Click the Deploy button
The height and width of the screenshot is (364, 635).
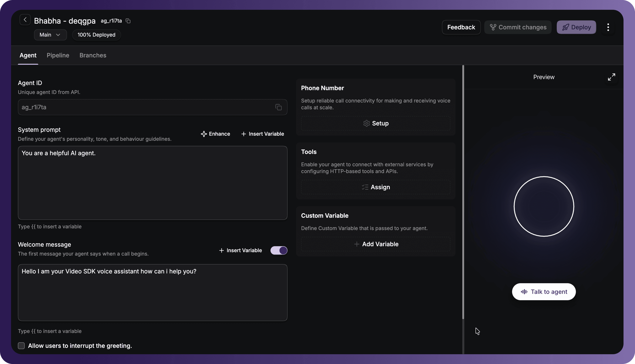tap(576, 27)
